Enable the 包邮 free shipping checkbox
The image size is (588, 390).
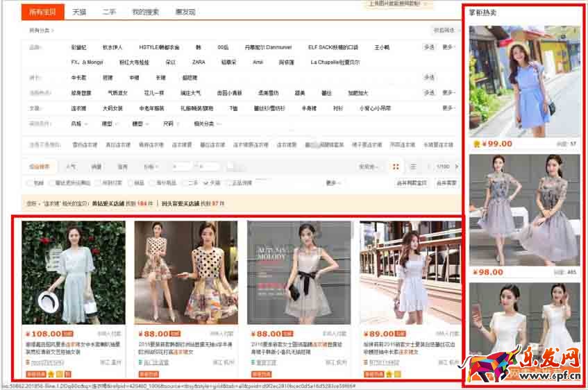[x=28, y=183]
